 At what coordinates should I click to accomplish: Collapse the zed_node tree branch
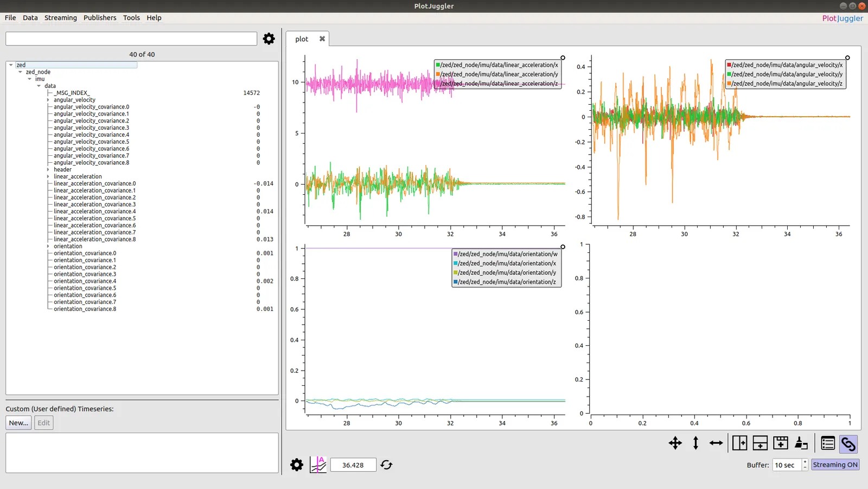pyautogui.click(x=21, y=72)
